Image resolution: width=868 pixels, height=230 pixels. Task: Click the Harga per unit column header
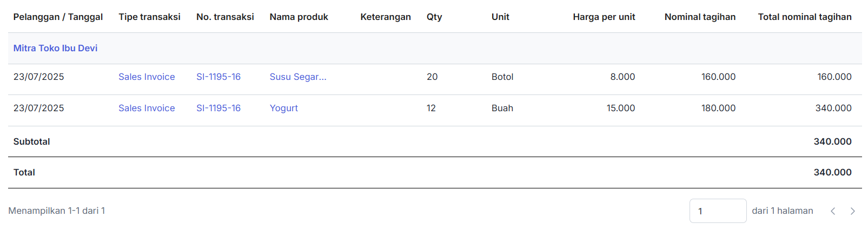coord(604,17)
